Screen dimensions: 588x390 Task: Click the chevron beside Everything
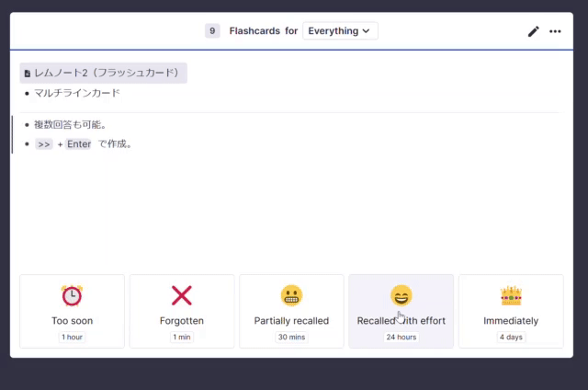click(367, 31)
